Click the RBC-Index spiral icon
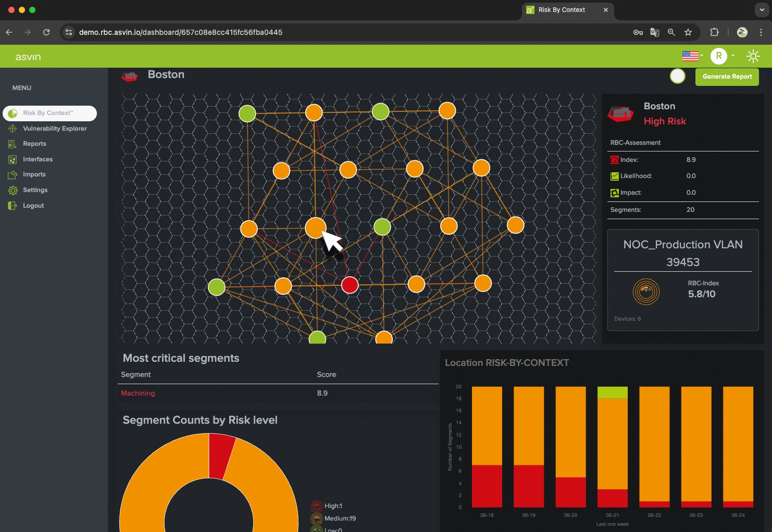This screenshot has width=772, height=532. point(646,292)
